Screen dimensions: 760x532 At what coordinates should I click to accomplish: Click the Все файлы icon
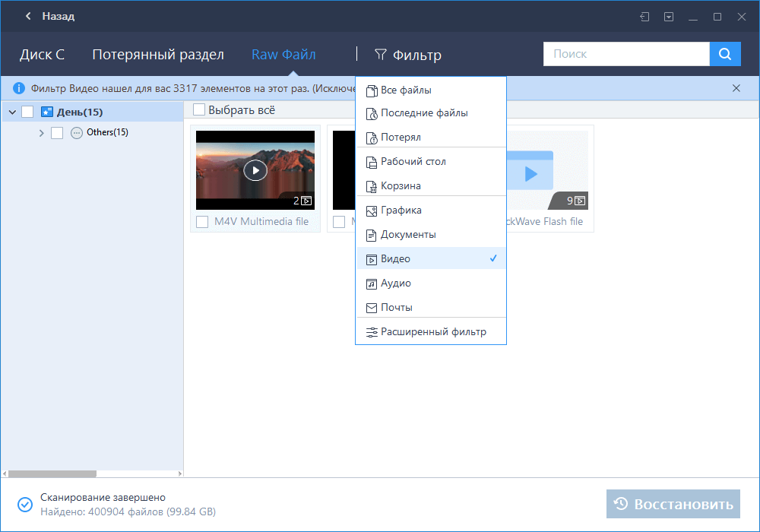click(x=372, y=90)
